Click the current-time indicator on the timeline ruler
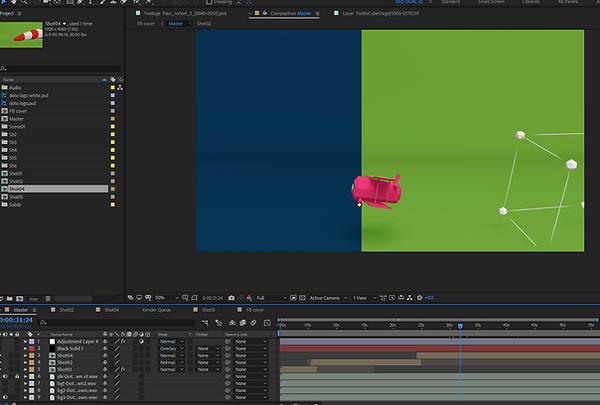600x405 pixels. (460, 326)
